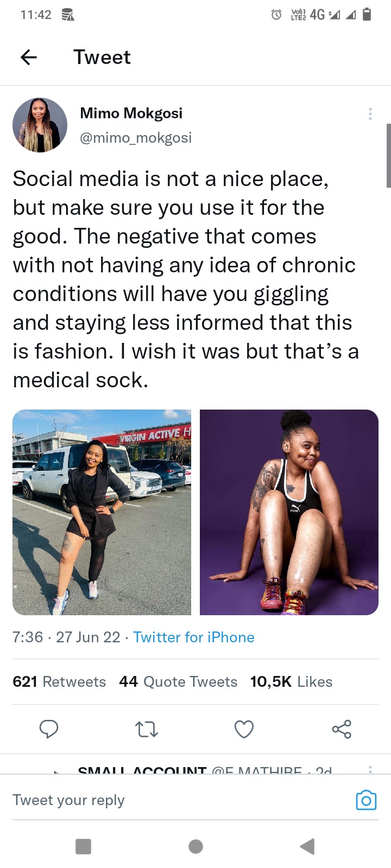391x868 pixels.
Task: View the 44 Quote Tweets list
Action: point(178,681)
